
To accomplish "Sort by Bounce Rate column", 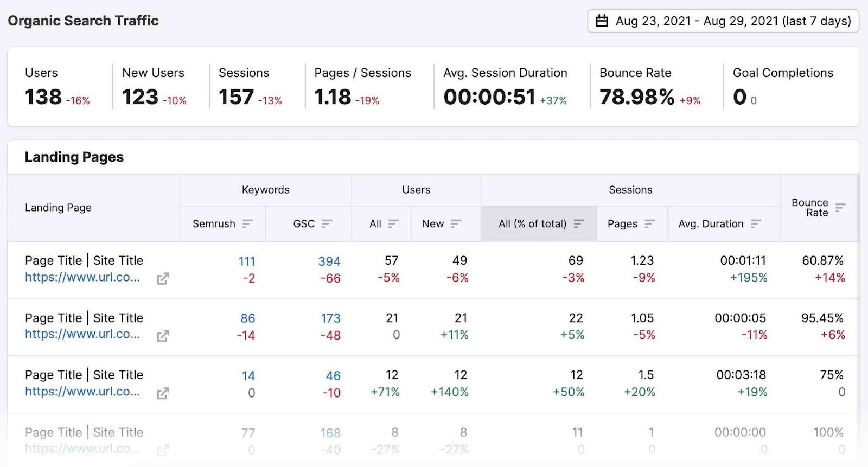I will (x=840, y=207).
